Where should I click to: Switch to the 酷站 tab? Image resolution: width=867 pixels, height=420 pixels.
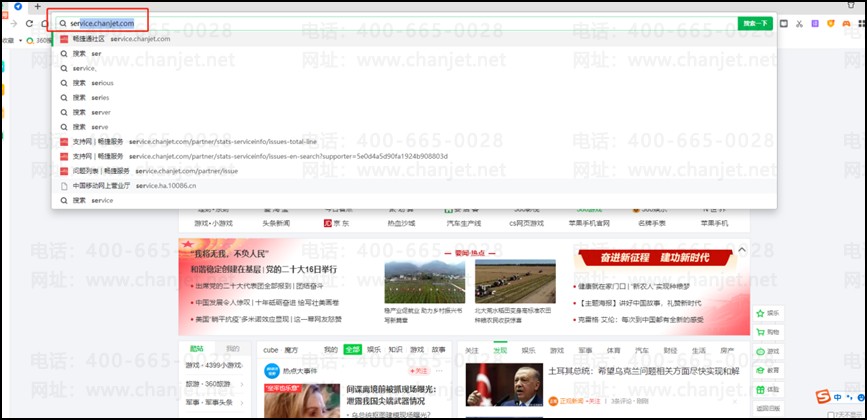pyautogui.click(x=196, y=349)
